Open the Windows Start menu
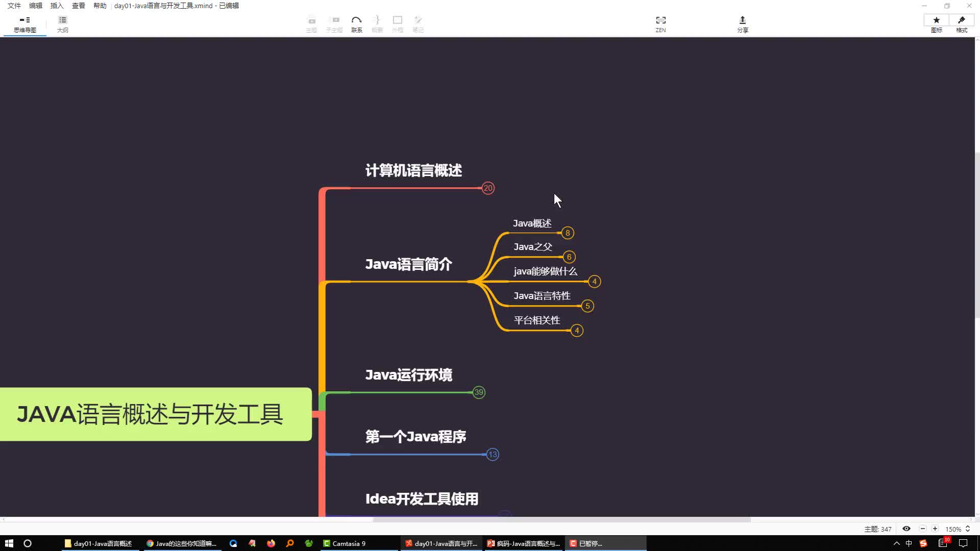The width and height of the screenshot is (980, 551). 9,543
